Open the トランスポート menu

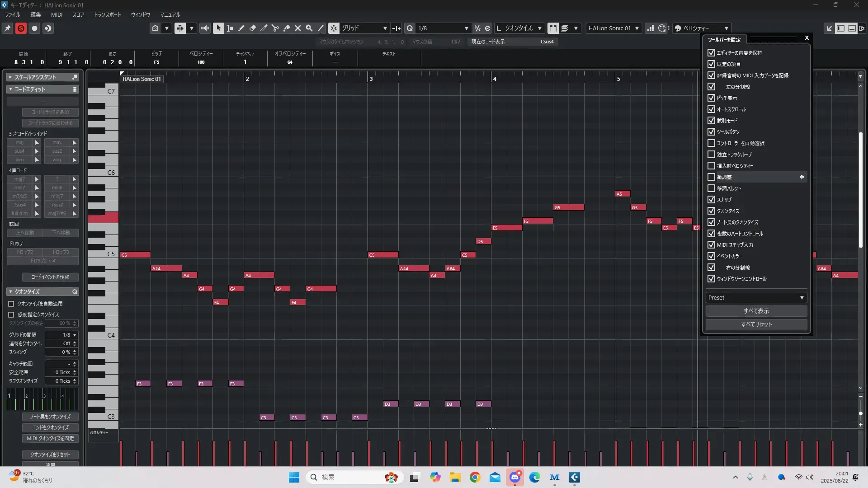107,14
